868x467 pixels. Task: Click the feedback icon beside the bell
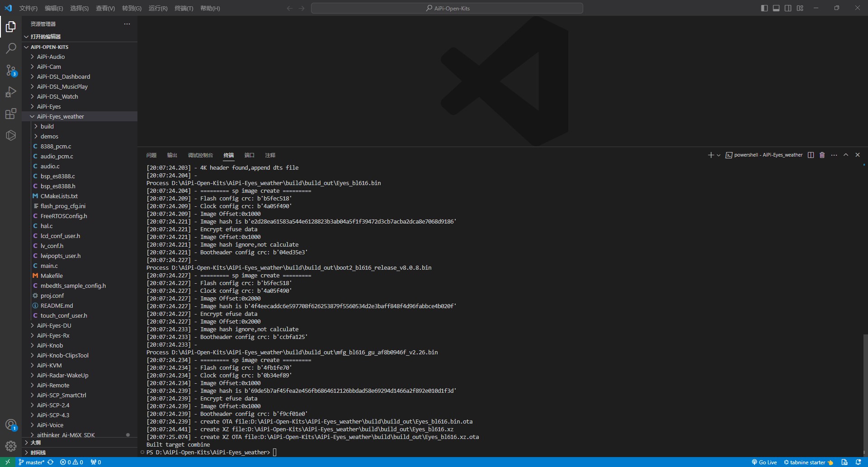point(844,462)
